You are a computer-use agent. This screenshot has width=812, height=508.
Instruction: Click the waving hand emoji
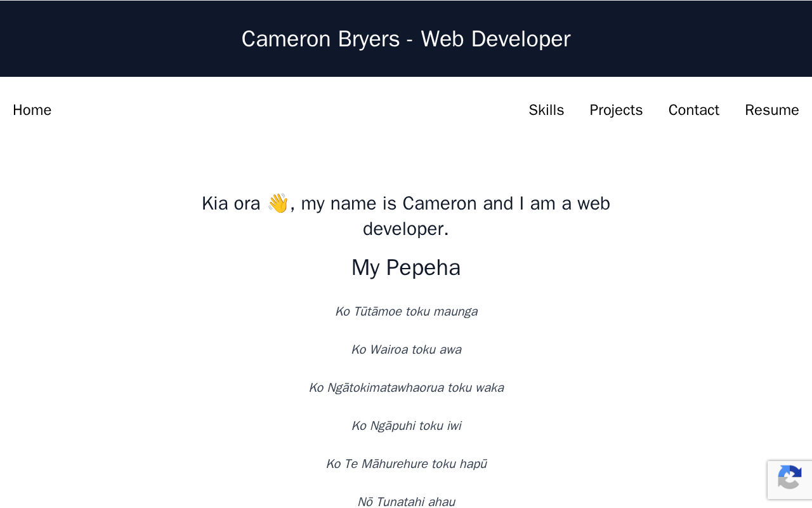(x=278, y=204)
